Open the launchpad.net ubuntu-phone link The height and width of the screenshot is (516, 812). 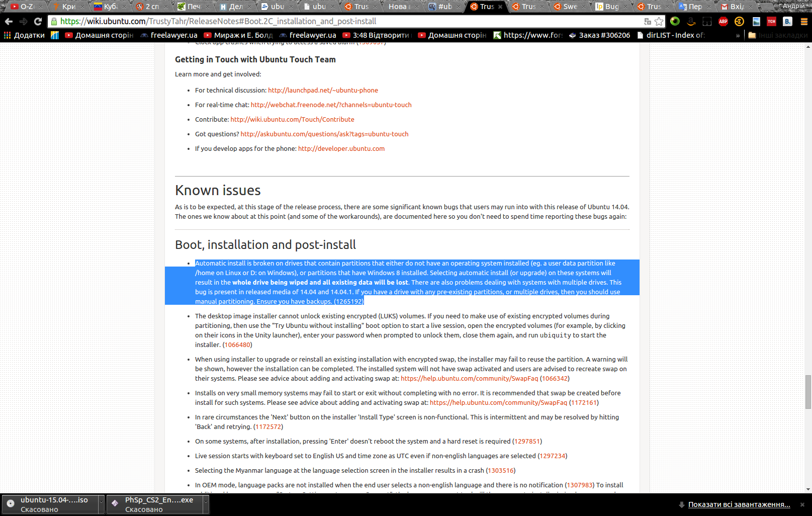[323, 91]
